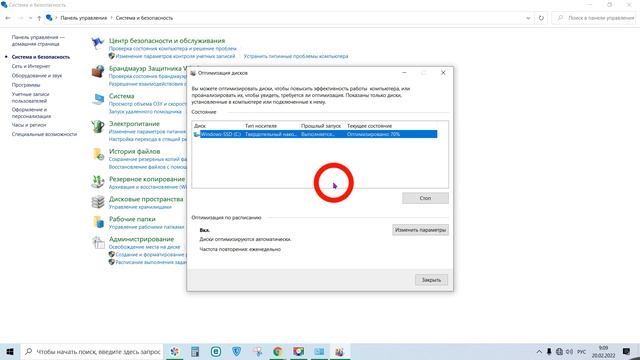Select Учетные записи пользователей in sidebar

pyautogui.click(x=30, y=97)
